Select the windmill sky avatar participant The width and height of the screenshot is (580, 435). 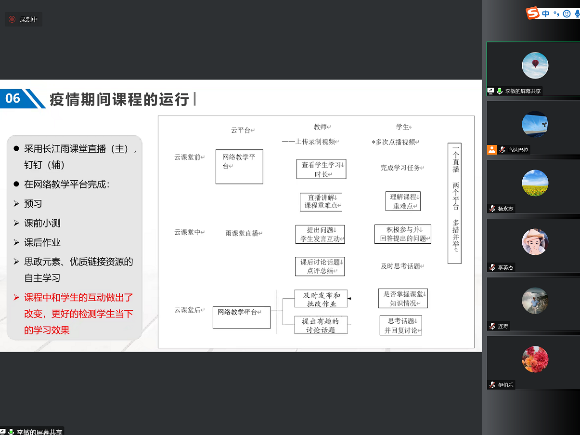coord(535,124)
